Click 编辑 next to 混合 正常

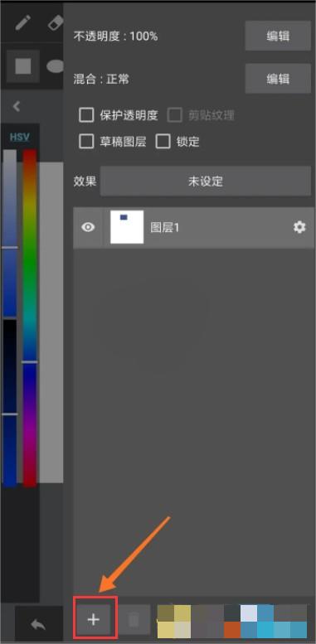[x=278, y=79]
